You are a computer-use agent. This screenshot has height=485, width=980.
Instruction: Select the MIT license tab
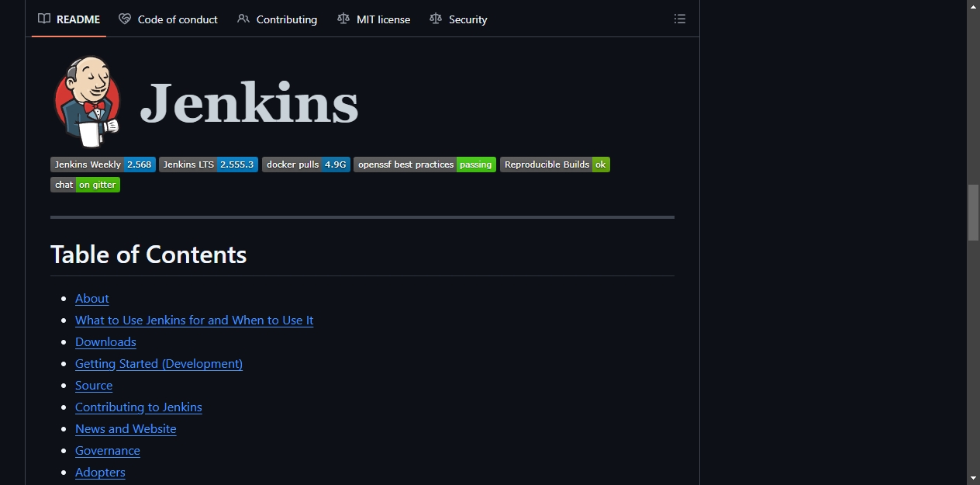tap(374, 19)
